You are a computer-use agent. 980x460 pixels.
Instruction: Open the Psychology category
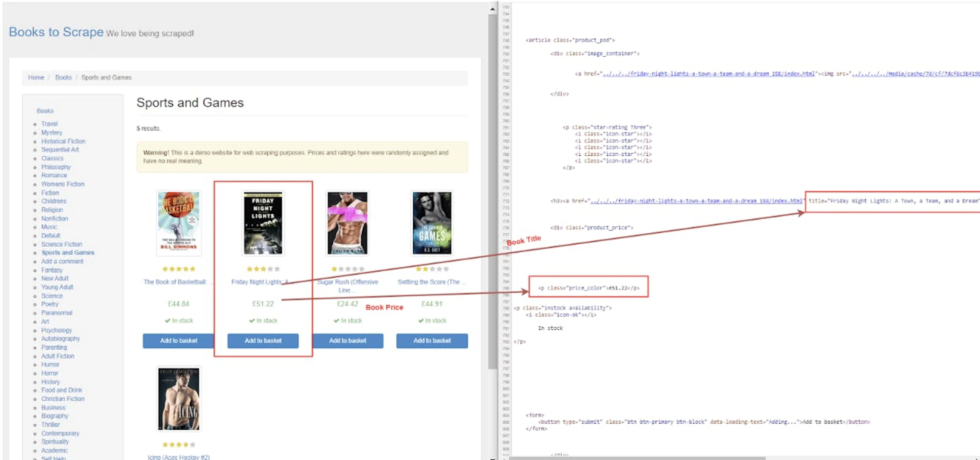(x=56, y=331)
